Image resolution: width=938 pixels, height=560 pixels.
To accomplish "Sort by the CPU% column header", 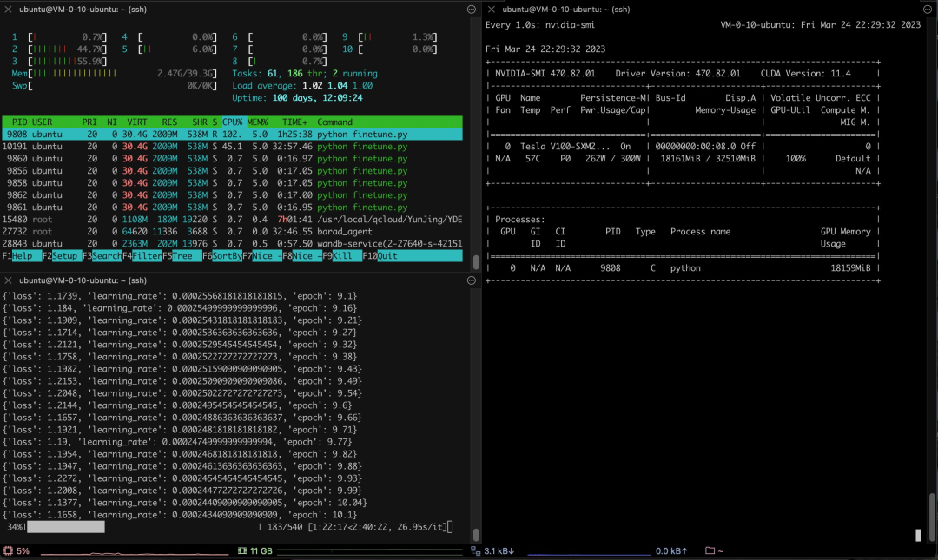I will click(233, 122).
